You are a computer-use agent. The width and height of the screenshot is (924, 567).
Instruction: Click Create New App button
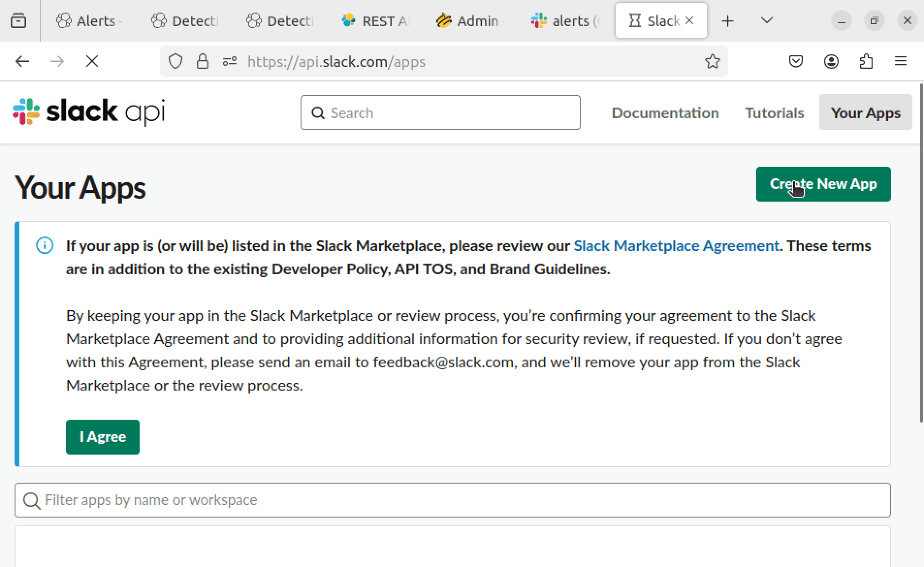tap(823, 184)
